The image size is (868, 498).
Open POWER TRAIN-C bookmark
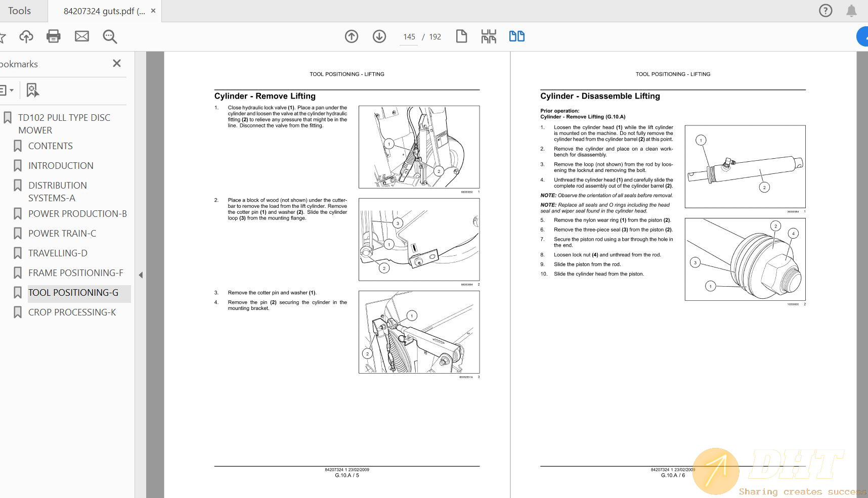coord(62,234)
